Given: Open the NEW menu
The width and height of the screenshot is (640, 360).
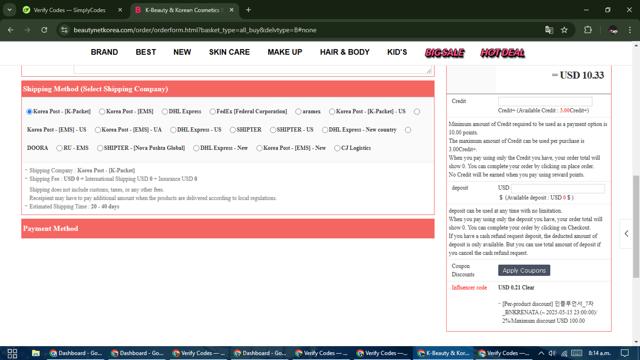Looking at the screenshot, I should click(x=182, y=52).
